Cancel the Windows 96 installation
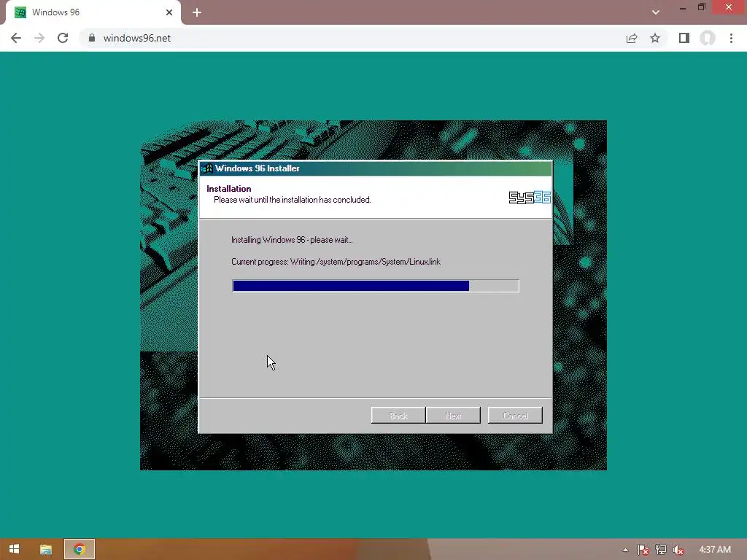Image resolution: width=747 pixels, height=560 pixels. (x=515, y=415)
